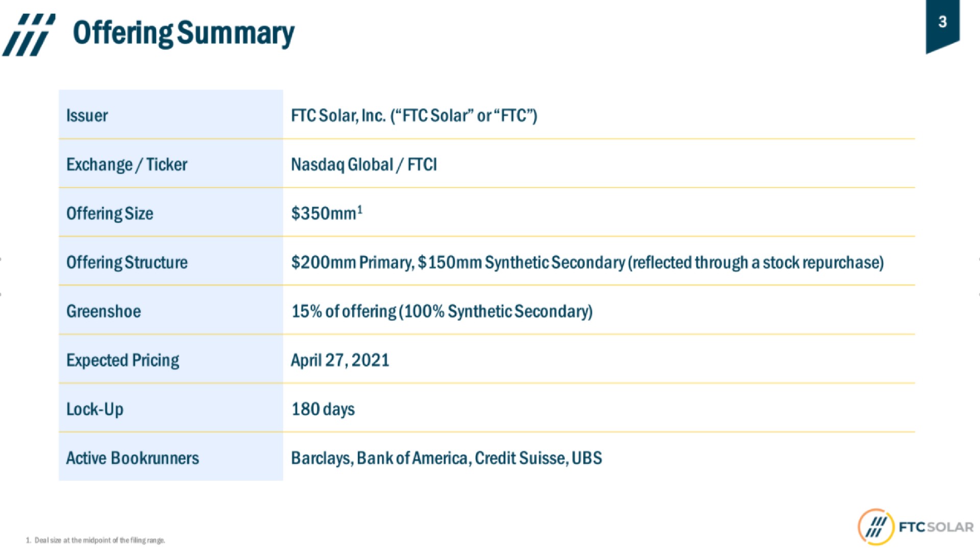Select the $350mm offering size value
Screen dimensions: 980x550
tap(323, 213)
